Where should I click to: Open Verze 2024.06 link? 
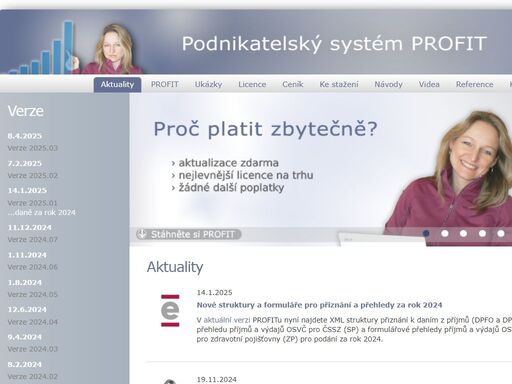pyautogui.click(x=33, y=267)
